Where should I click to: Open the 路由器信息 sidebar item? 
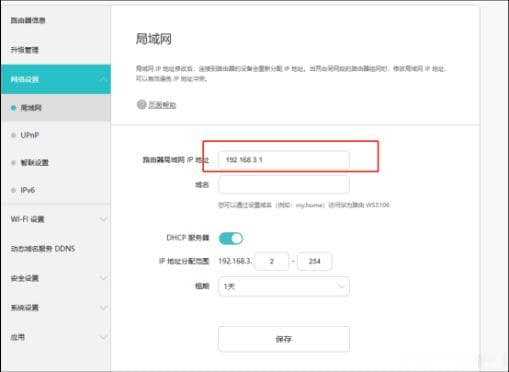click(28, 20)
